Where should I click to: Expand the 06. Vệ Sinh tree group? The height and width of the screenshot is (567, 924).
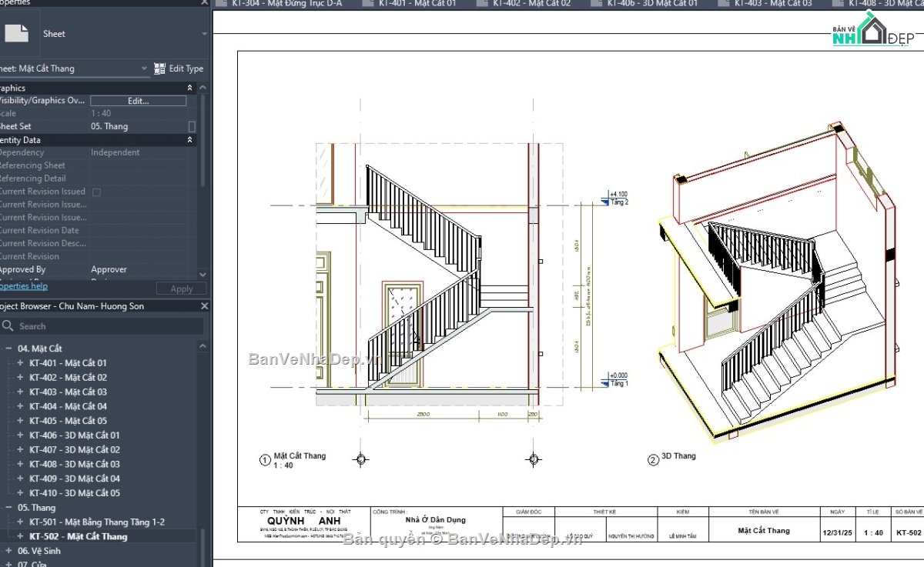(8, 551)
